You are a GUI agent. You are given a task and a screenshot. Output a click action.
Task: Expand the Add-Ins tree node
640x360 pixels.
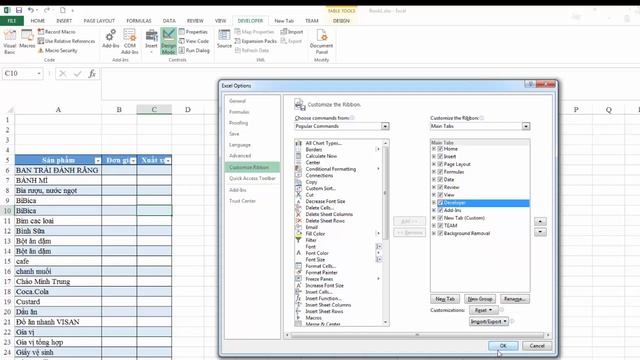(434, 211)
